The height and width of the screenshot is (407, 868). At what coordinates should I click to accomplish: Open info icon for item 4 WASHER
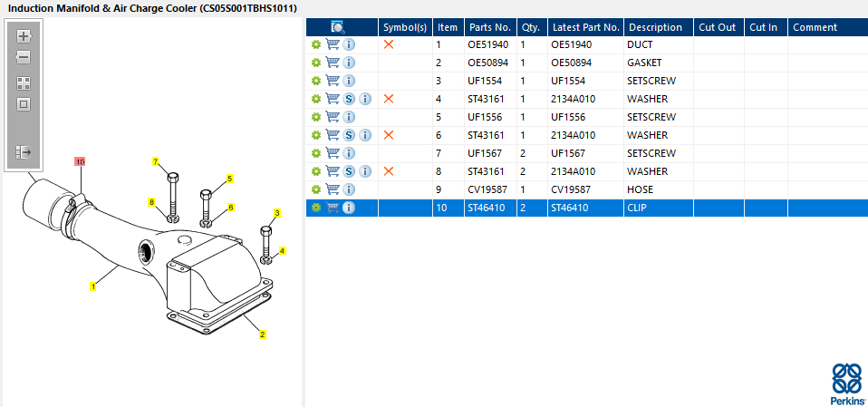point(365,99)
